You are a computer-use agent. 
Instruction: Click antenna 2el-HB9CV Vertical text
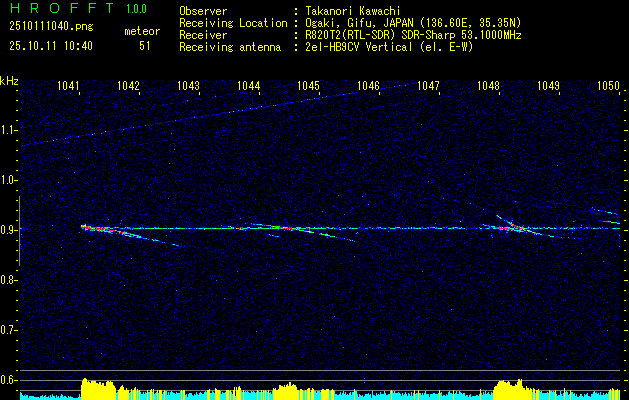[389, 47]
